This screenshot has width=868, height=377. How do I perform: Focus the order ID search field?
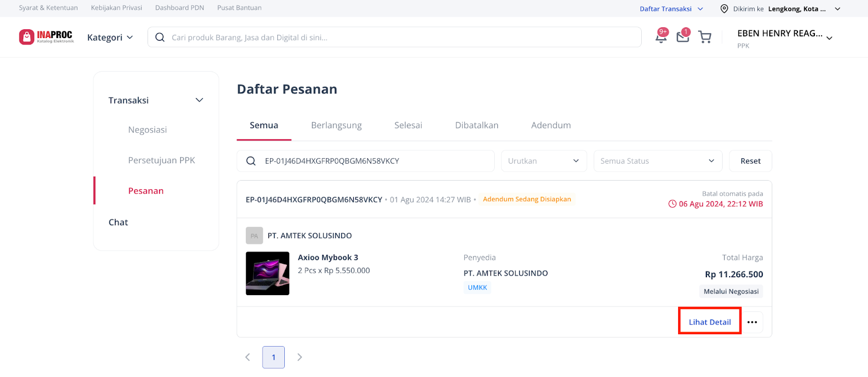pyautogui.click(x=366, y=161)
